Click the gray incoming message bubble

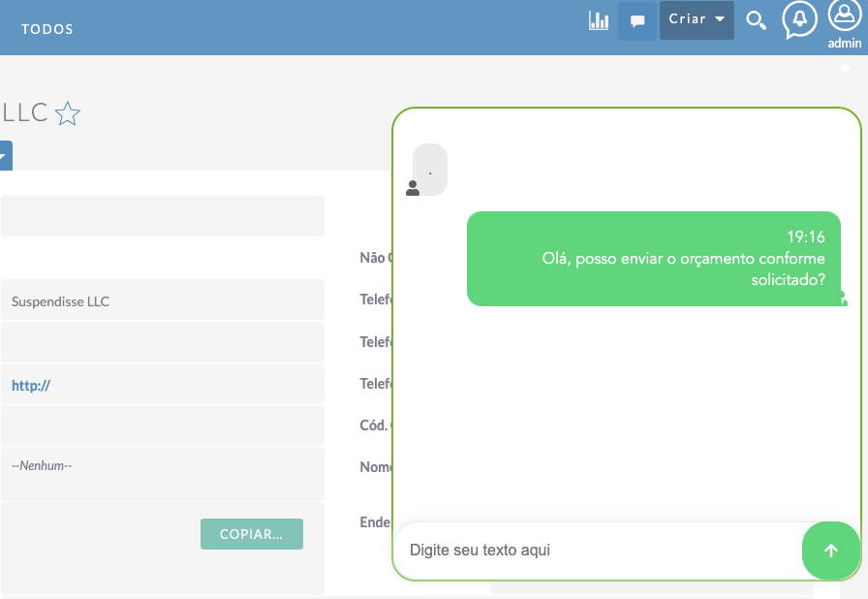(x=430, y=170)
